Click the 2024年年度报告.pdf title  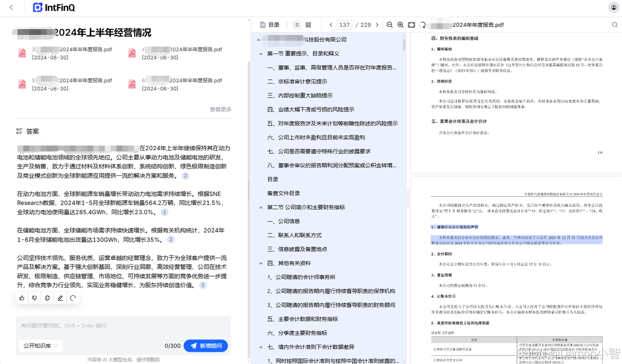[478, 25]
